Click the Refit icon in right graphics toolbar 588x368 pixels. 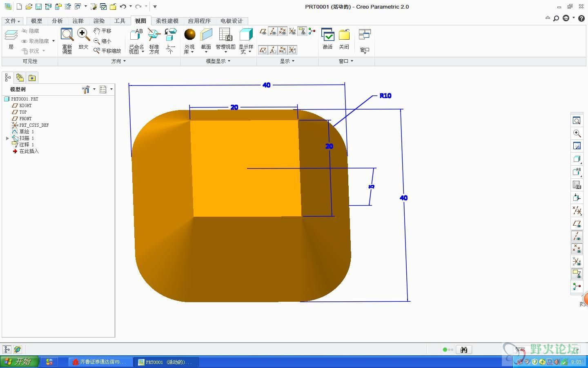pos(577,121)
